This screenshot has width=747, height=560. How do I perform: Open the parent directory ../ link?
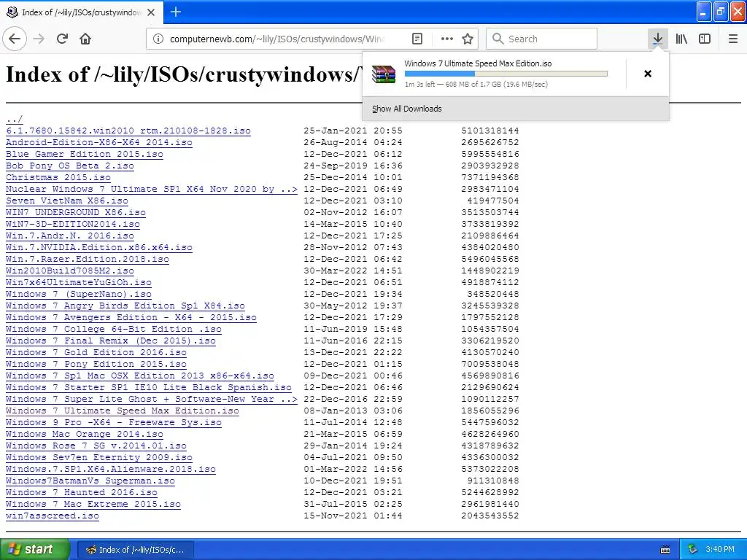point(15,119)
